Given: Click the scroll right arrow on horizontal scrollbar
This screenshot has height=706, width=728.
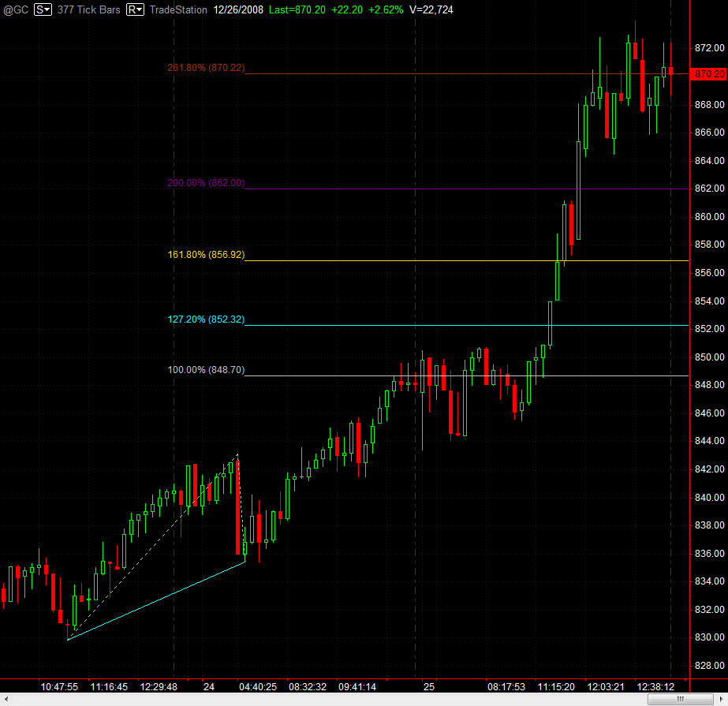Looking at the screenshot, I should [x=722, y=699].
